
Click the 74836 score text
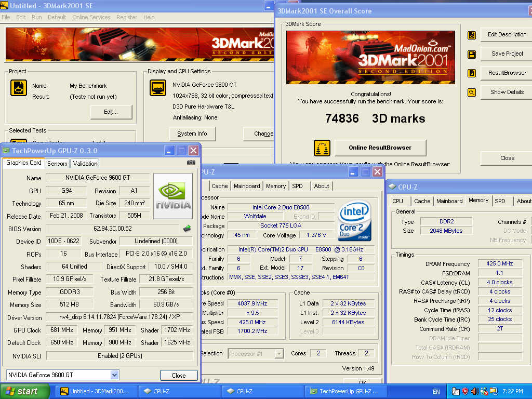click(342, 118)
